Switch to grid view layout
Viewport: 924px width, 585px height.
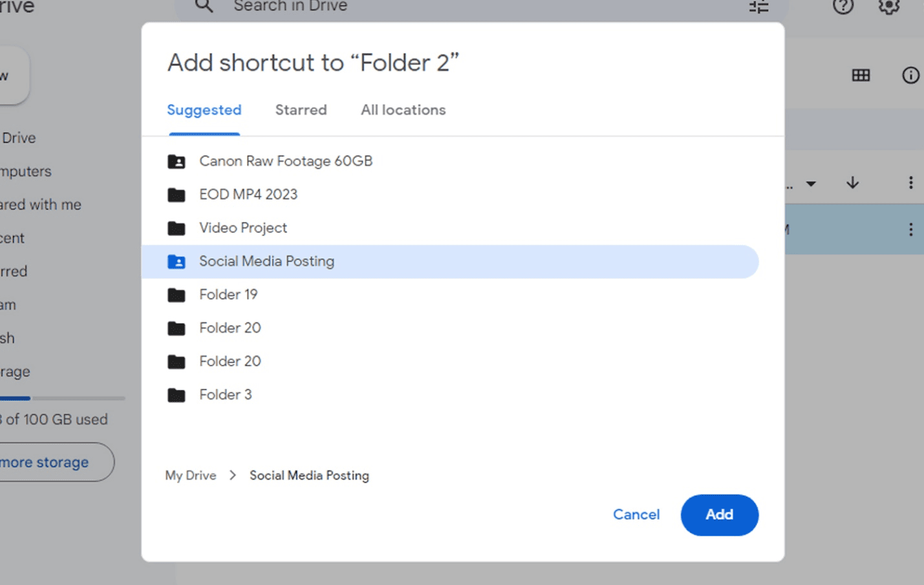[x=861, y=75]
